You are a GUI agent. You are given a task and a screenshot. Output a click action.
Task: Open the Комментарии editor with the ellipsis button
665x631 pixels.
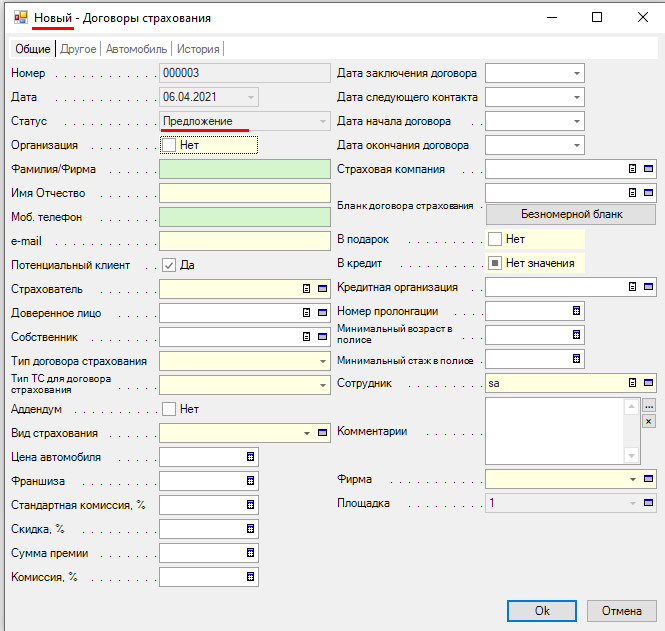pyautogui.click(x=648, y=407)
